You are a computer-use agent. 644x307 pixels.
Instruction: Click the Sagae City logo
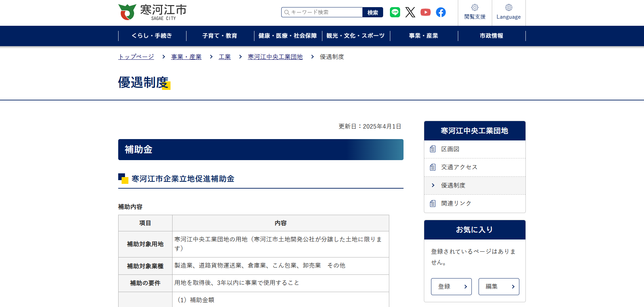tap(152, 12)
